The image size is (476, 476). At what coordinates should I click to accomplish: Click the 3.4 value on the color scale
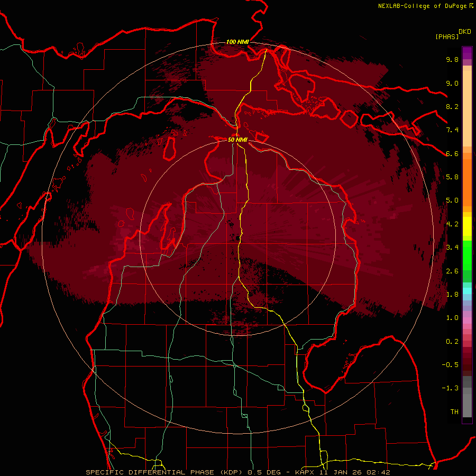coord(452,248)
